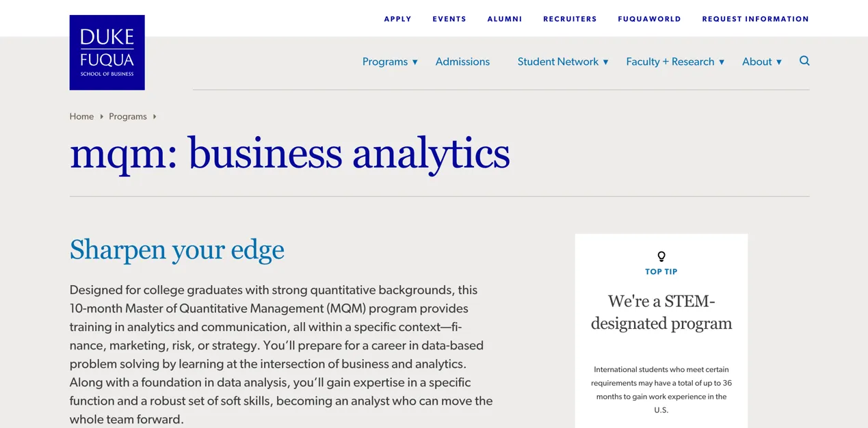This screenshot has height=428, width=868.
Task: Click the STEM-designated program tip card heading
Action: click(661, 312)
